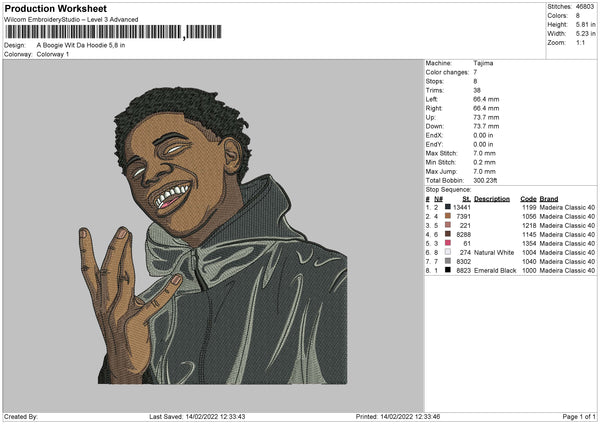Click the 'Production Worksheet' heading
This screenshot has height=424, width=600.
point(55,8)
